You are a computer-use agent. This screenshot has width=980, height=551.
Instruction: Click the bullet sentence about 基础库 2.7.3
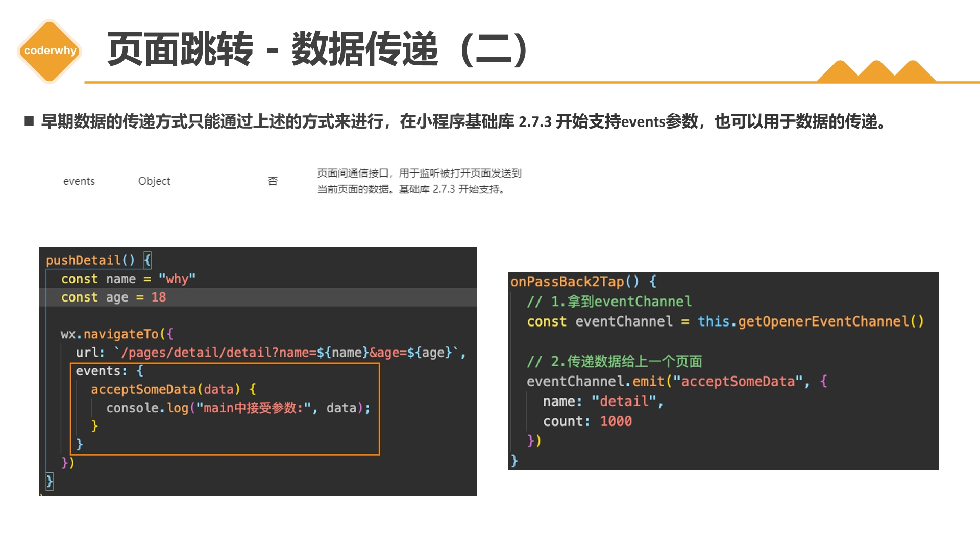pyautogui.click(x=464, y=121)
